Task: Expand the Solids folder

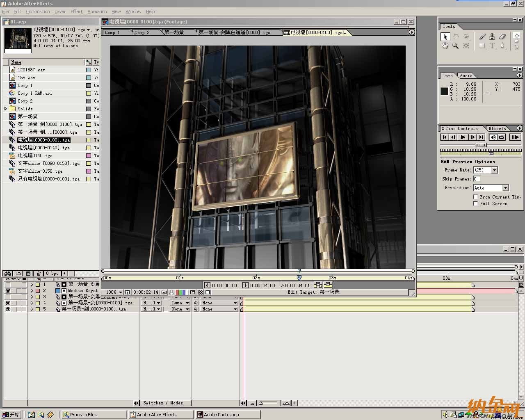Action: (6, 109)
